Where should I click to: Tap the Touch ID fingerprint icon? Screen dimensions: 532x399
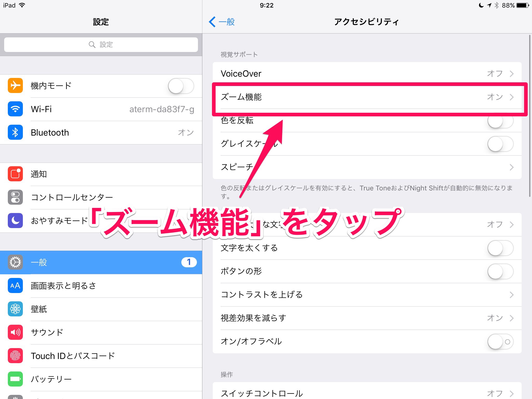pyautogui.click(x=15, y=356)
